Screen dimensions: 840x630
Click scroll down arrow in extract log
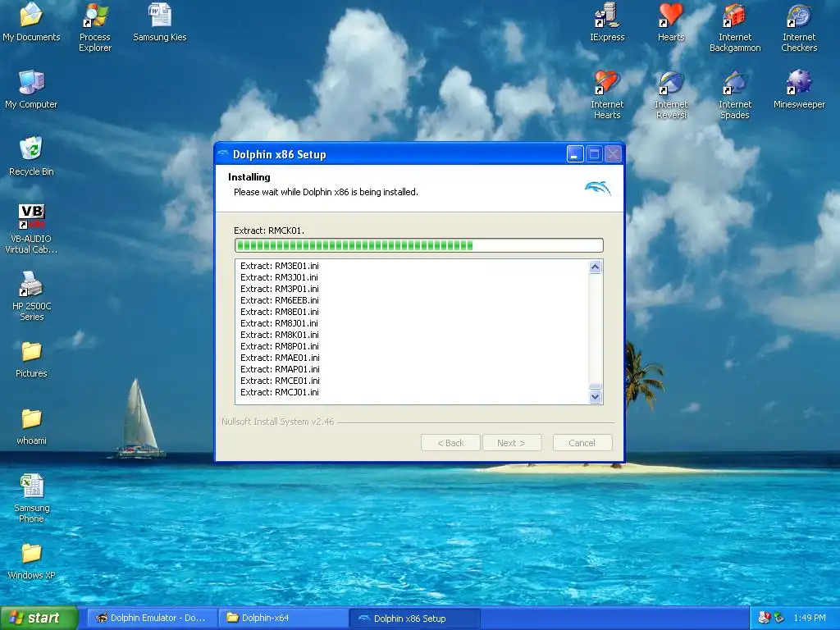(x=596, y=397)
